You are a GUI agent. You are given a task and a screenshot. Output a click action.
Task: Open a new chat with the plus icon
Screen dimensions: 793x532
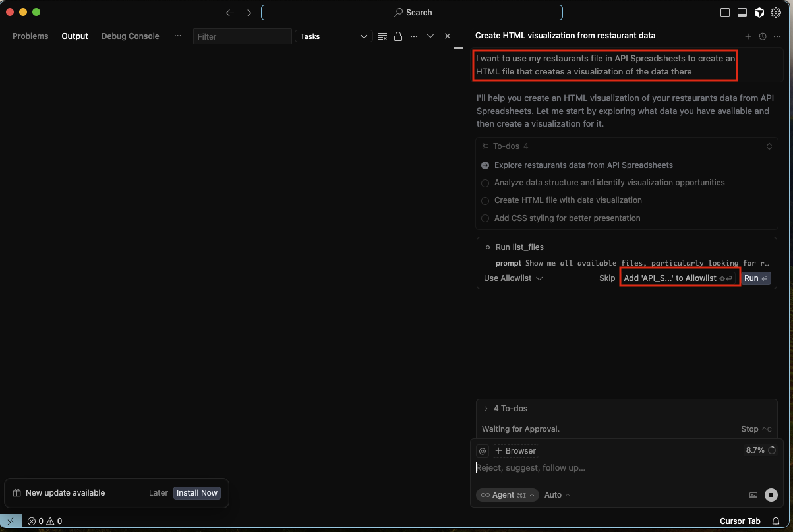pos(748,36)
